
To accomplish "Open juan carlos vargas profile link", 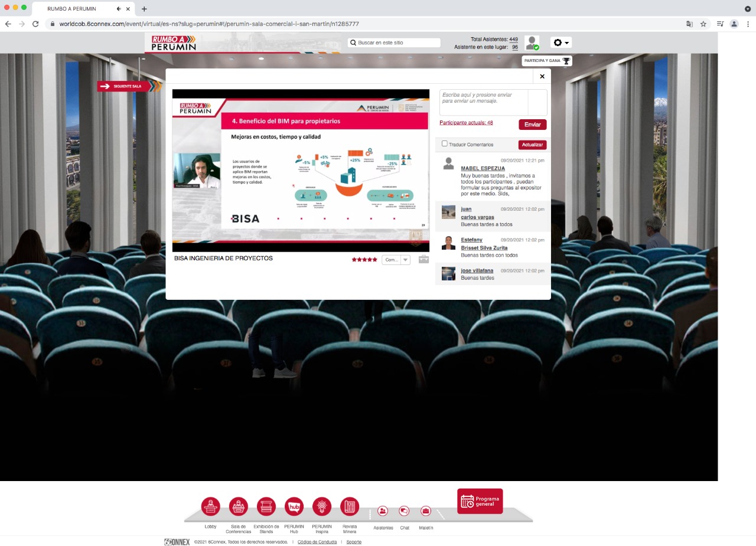I will tap(477, 213).
